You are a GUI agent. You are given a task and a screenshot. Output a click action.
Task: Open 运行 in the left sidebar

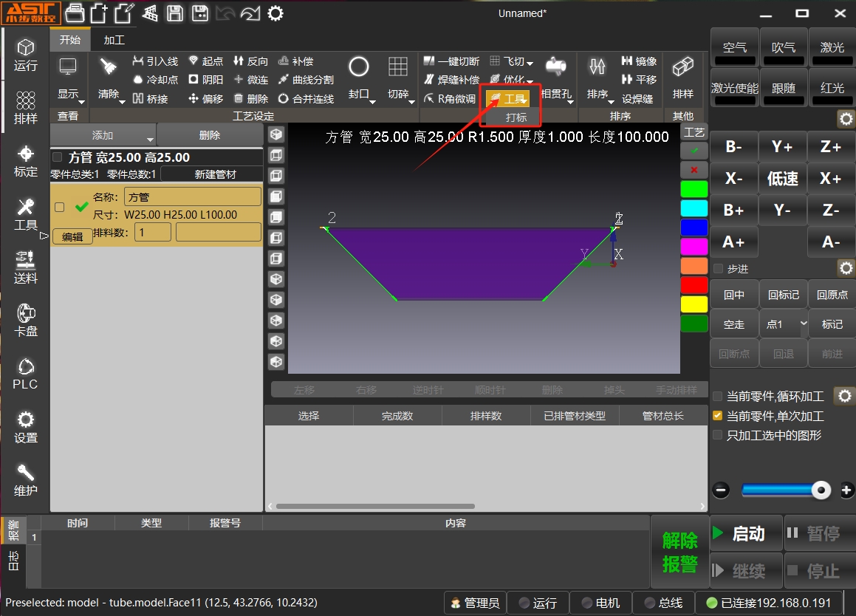point(26,55)
